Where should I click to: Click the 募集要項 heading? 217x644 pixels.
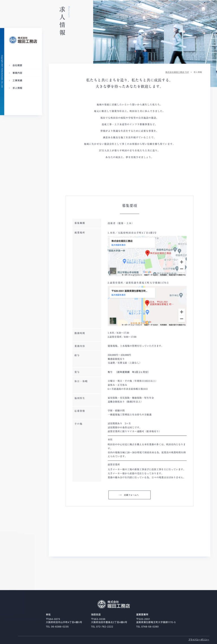129,206
